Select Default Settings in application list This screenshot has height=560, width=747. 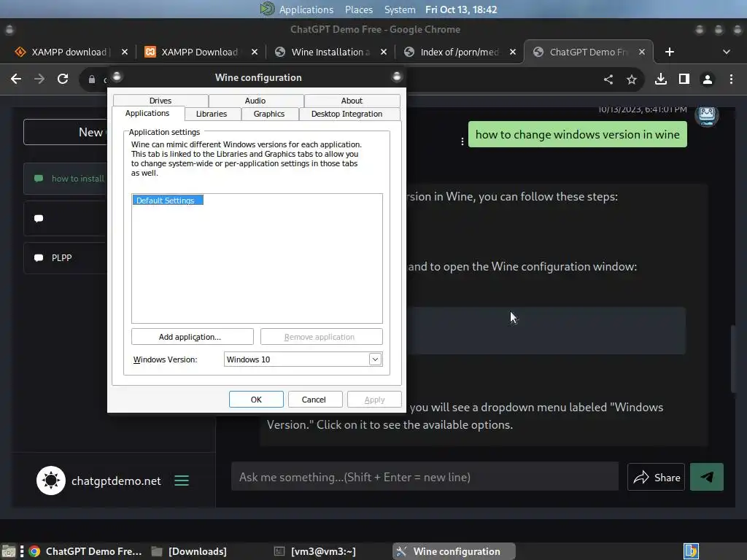[x=168, y=201]
